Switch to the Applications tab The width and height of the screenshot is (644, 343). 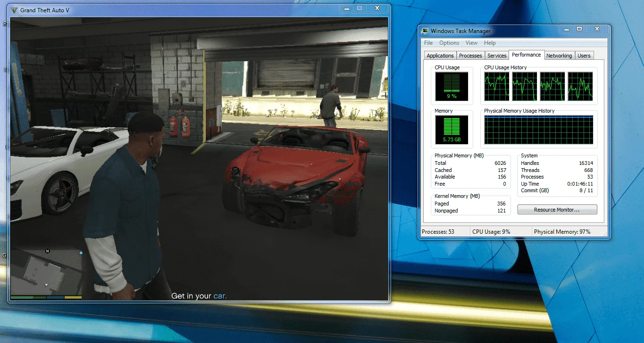440,56
